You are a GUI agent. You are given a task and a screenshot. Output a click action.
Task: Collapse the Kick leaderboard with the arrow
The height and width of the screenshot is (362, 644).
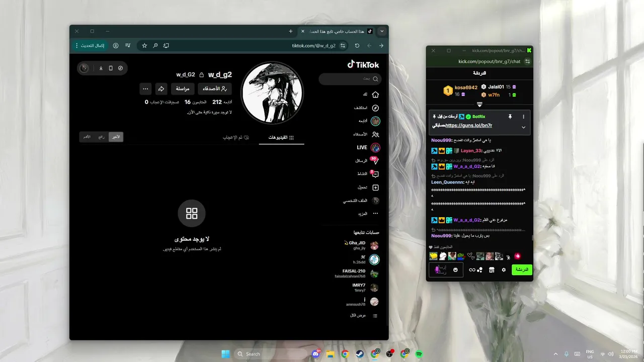click(479, 105)
